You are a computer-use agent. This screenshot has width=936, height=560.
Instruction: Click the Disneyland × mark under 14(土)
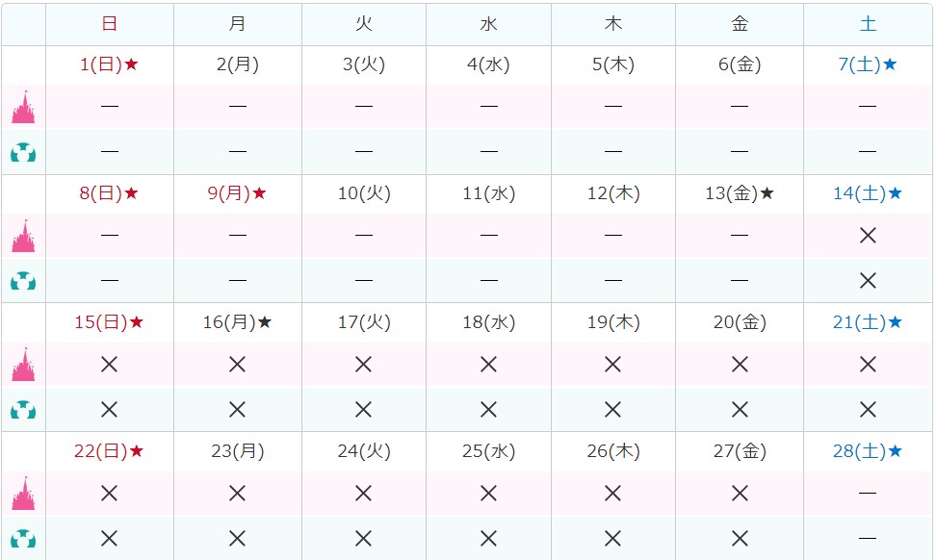868,236
